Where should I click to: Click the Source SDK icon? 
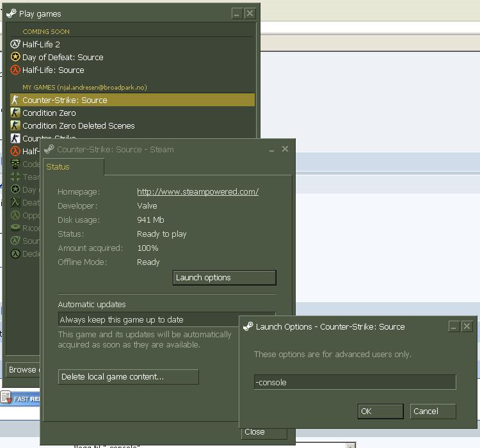click(15, 241)
